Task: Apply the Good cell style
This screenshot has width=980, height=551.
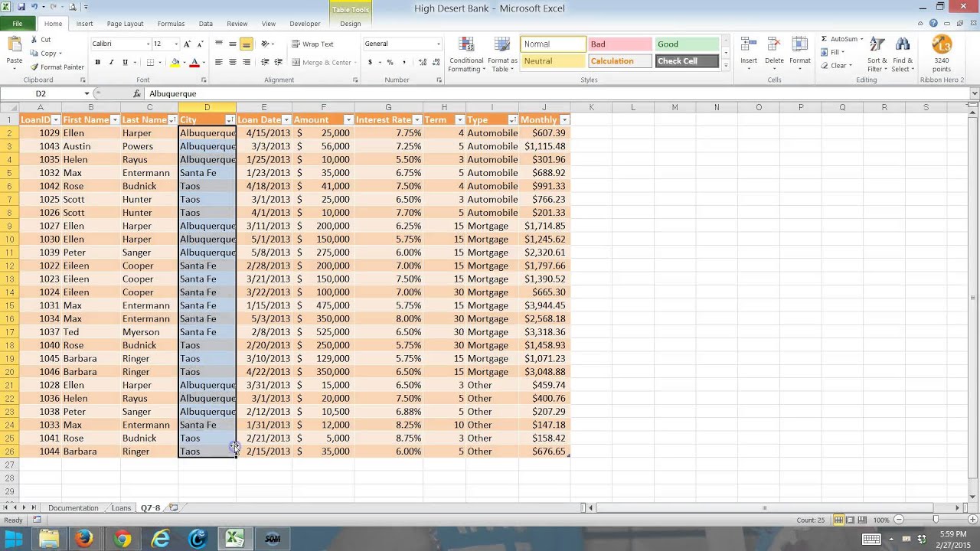Action: pyautogui.click(x=687, y=44)
